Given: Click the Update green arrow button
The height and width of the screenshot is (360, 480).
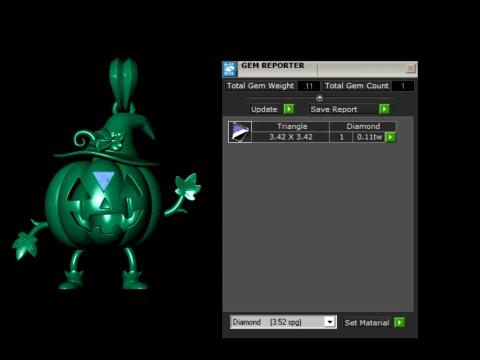Looking at the screenshot, I should click(289, 109).
